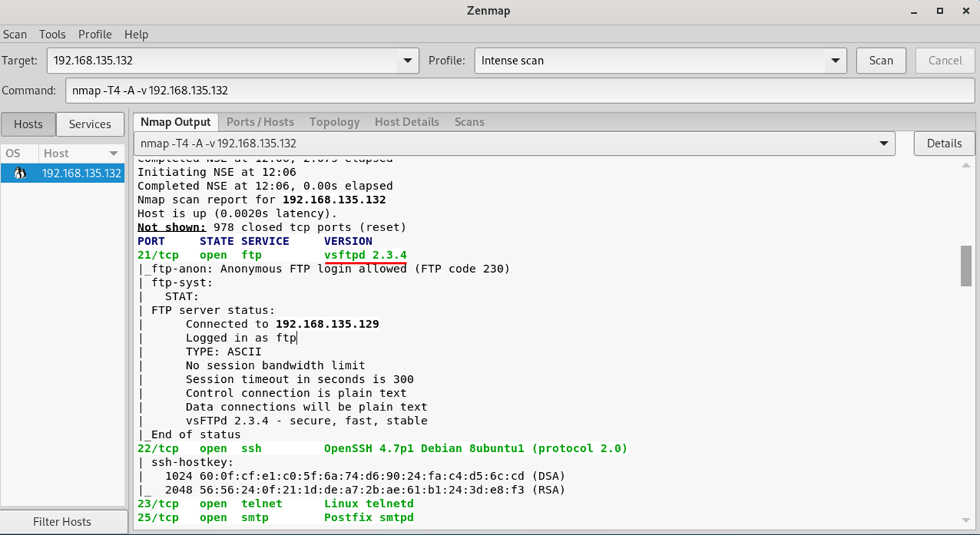
Task: Switch to the Scans tab
Action: click(469, 122)
